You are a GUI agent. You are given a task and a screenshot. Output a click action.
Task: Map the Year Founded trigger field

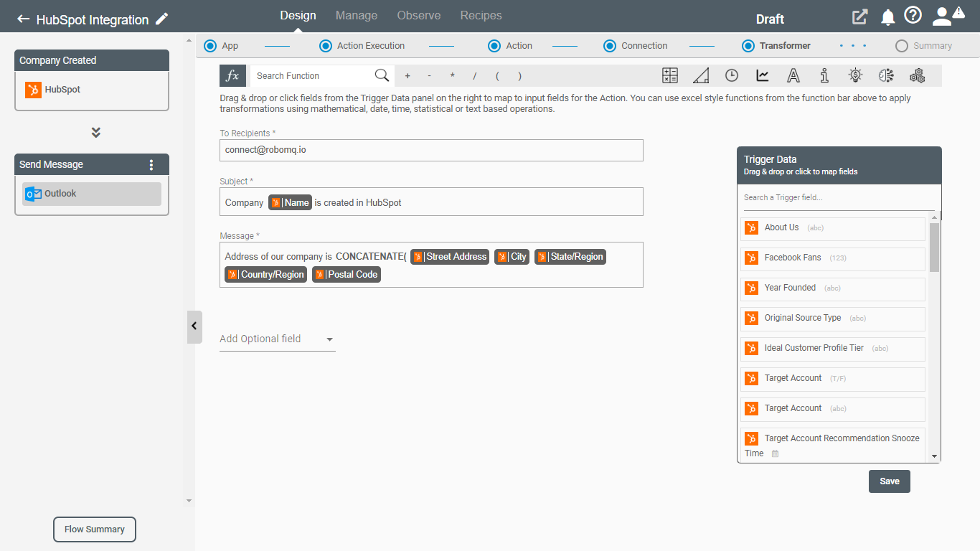click(x=833, y=289)
